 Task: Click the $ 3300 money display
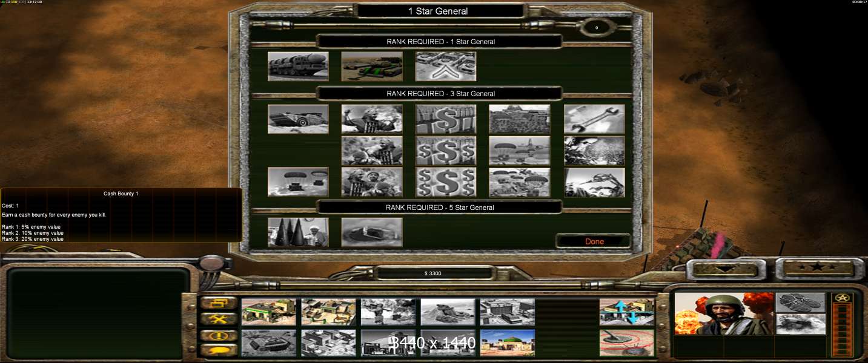(x=433, y=273)
